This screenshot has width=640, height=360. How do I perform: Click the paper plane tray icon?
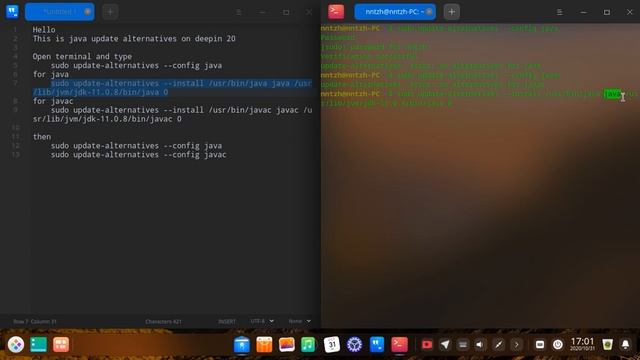pos(445,344)
